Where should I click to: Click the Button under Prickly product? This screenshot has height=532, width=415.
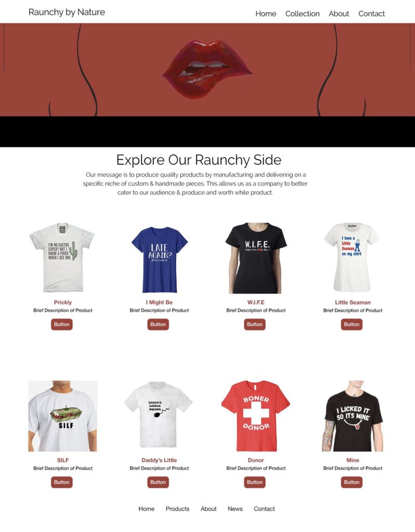[62, 324]
